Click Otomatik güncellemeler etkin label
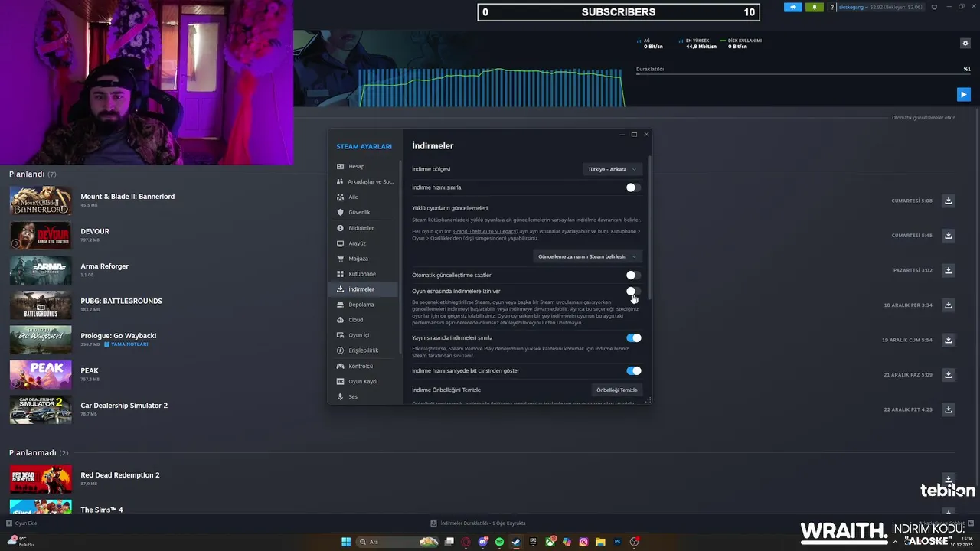The image size is (980, 551). tap(923, 118)
